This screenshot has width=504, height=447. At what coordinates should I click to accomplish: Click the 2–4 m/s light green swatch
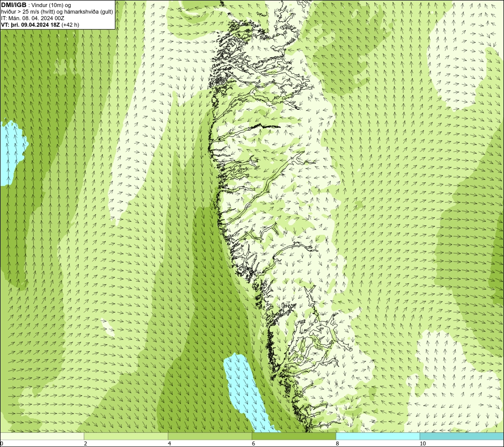[x=126, y=436]
